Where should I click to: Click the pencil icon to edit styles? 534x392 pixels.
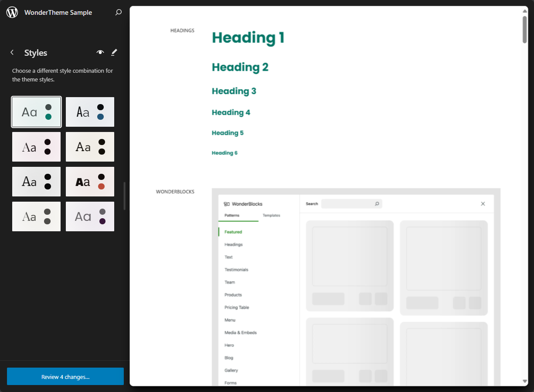point(114,52)
